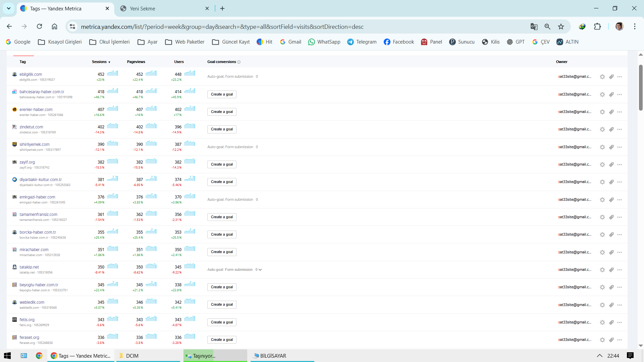Click tag label icon for zindetut.com

tap(611, 129)
